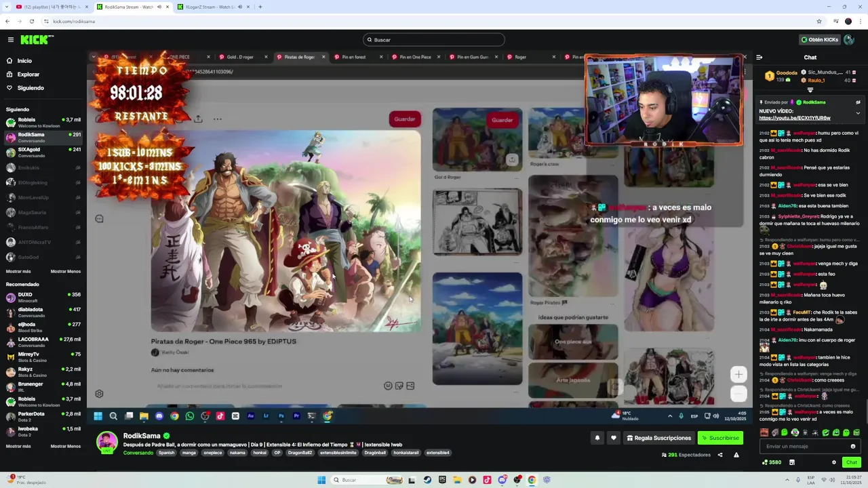868x488 pixels.
Task: Open Windows Start button on taskbar
Action: (x=321, y=480)
